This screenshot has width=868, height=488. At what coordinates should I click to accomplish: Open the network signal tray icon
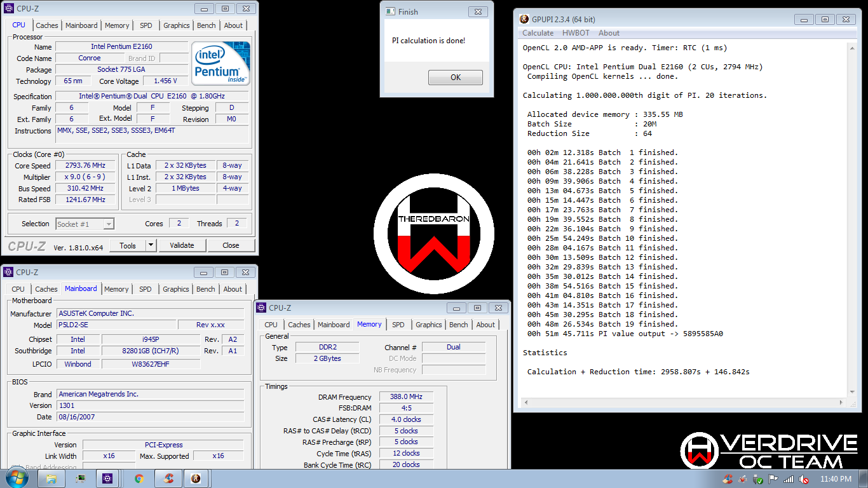tap(789, 478)
